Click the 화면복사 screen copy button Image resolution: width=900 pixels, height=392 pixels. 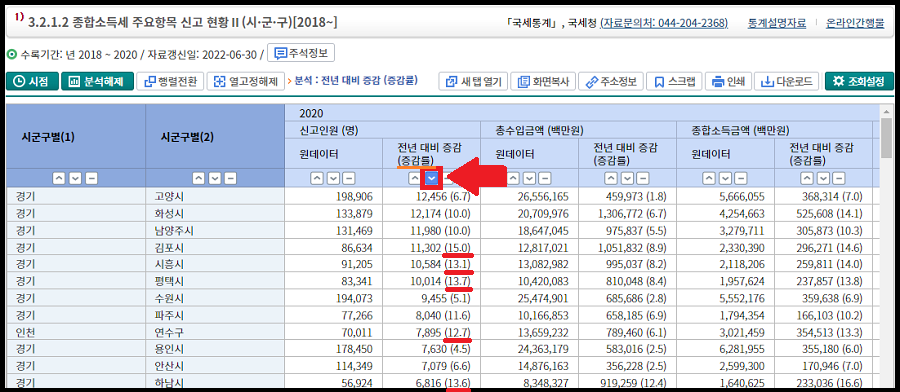(x=543, y=81)
